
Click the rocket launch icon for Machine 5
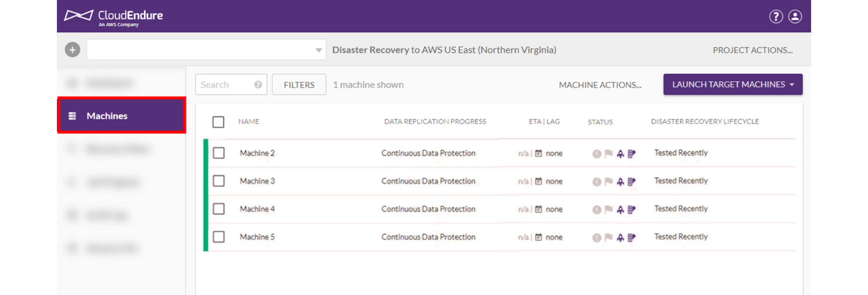[620, 238]
